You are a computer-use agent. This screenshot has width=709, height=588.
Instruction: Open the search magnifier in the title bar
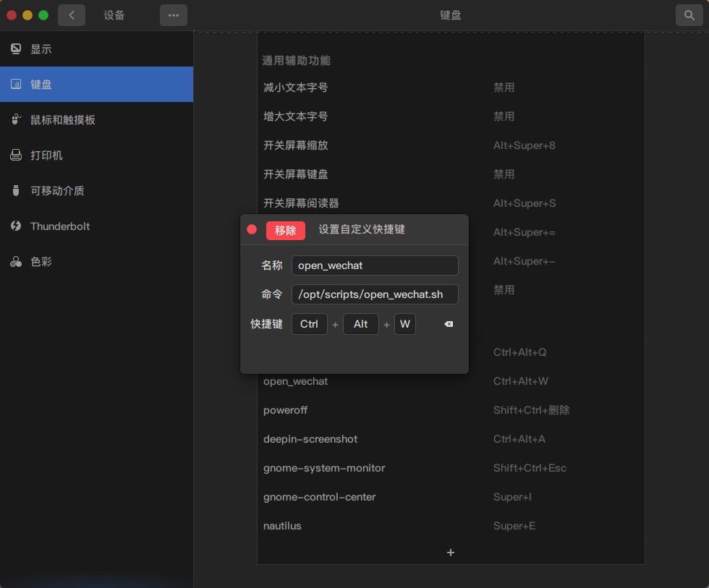pos(689,14)
